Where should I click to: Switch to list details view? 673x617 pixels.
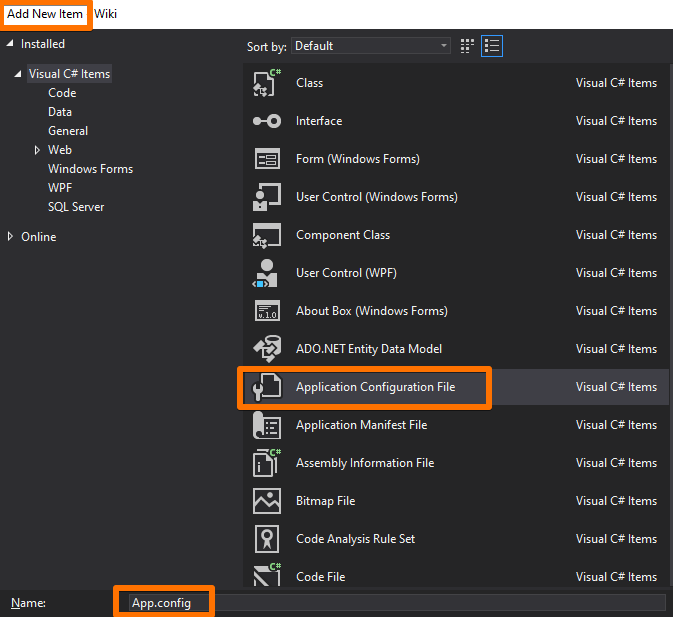point(491,46)
